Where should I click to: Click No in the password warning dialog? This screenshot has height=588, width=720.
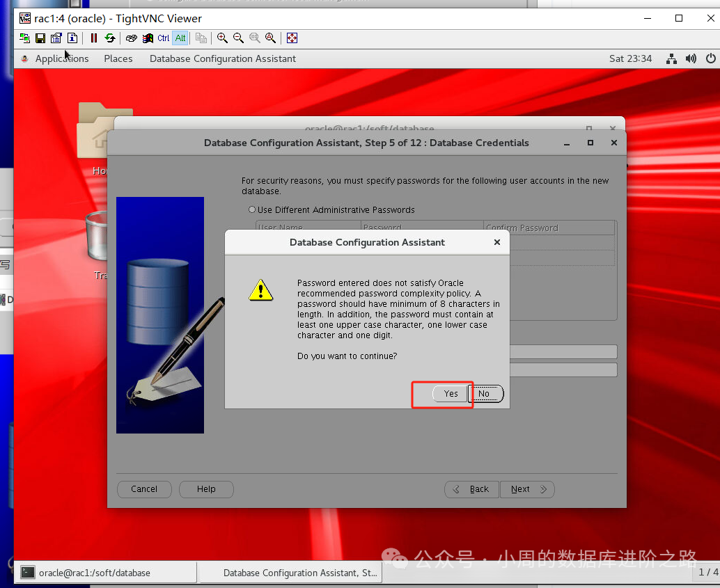[x=485, y=394]
